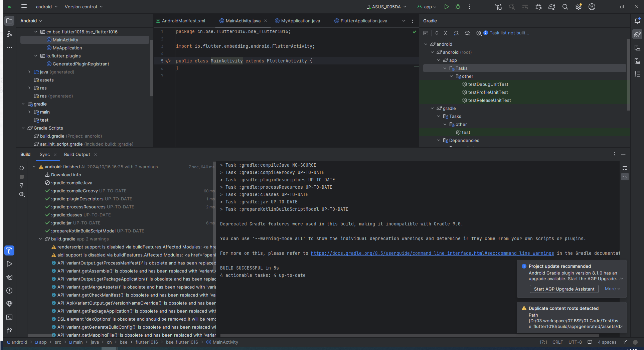
Task: Switch to AndroidManifest.xml tab
Action: (x=181, y=21)
